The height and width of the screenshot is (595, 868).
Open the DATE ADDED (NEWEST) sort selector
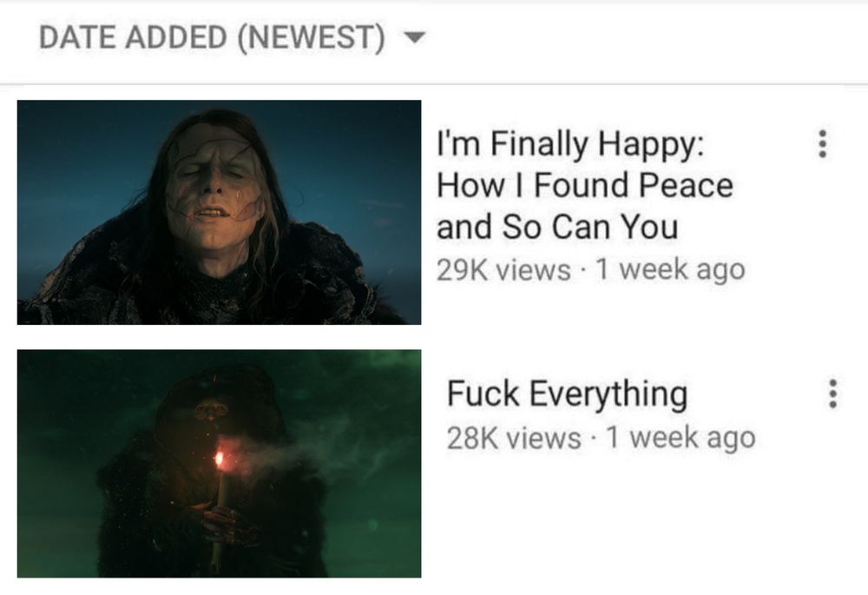pyautogui.click(x=232, y=37)
